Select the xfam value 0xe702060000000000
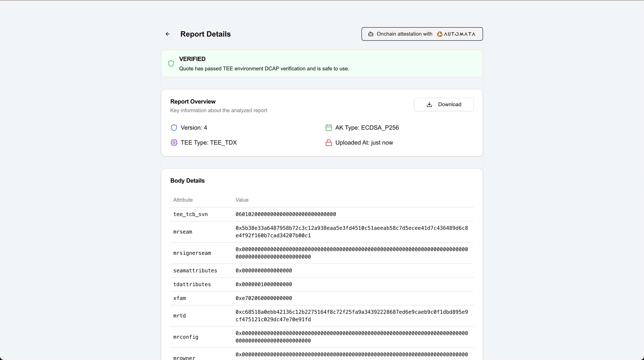Screen dimensions: 644x360 point(263,298)
